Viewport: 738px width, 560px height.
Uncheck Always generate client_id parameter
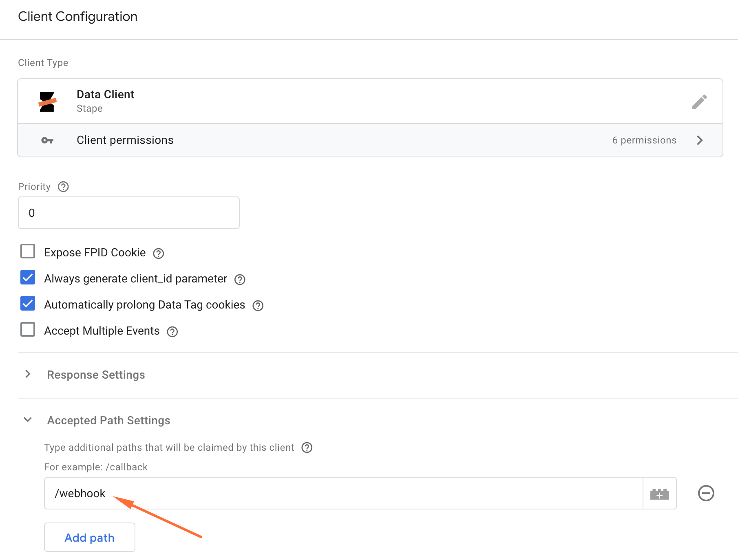[28, 278]
